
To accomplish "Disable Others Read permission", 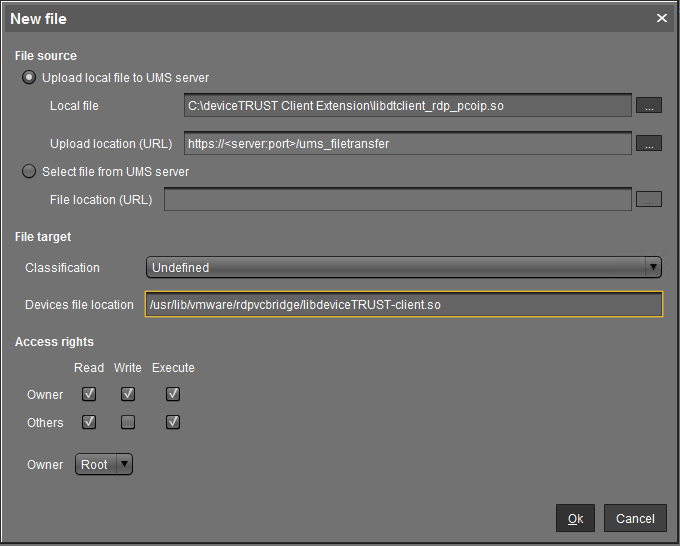I will 89,422.
